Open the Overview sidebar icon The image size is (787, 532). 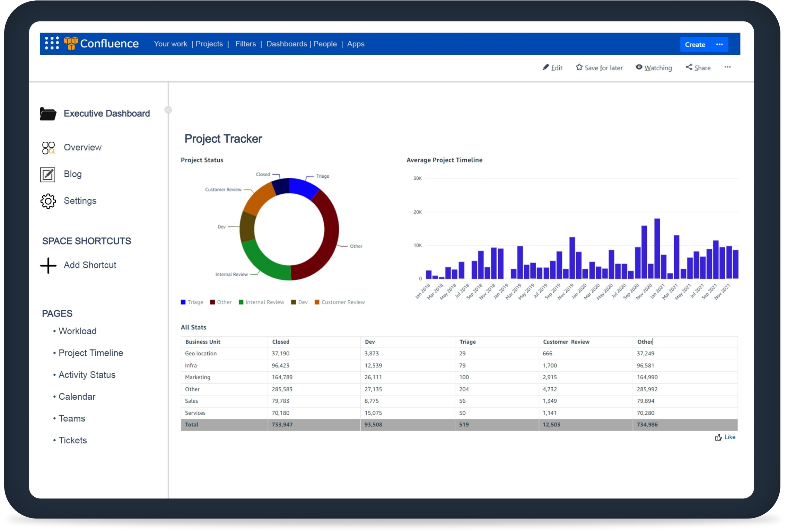(x=48, y=148)
